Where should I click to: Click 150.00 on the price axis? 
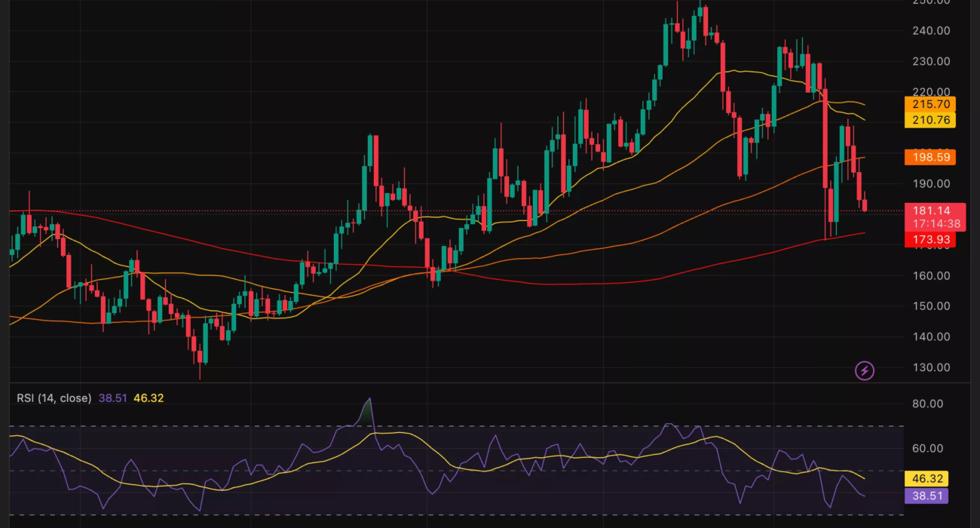coord(931,305)
